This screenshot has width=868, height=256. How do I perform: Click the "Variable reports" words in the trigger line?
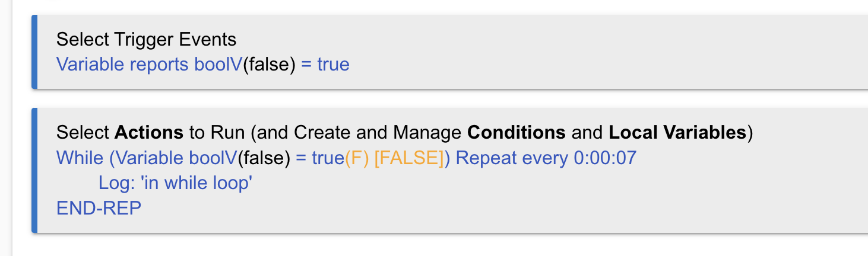(122, 64)
